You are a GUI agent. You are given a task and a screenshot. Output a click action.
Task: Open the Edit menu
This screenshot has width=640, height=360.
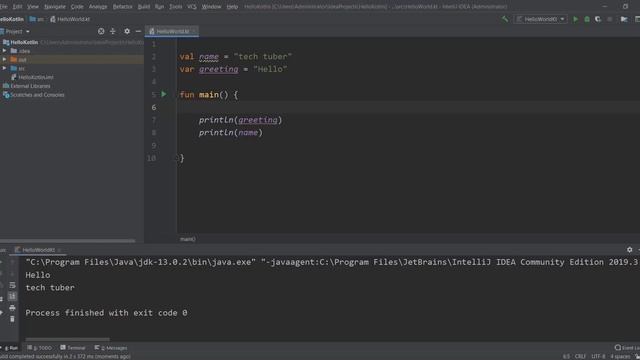click(17, 7)
